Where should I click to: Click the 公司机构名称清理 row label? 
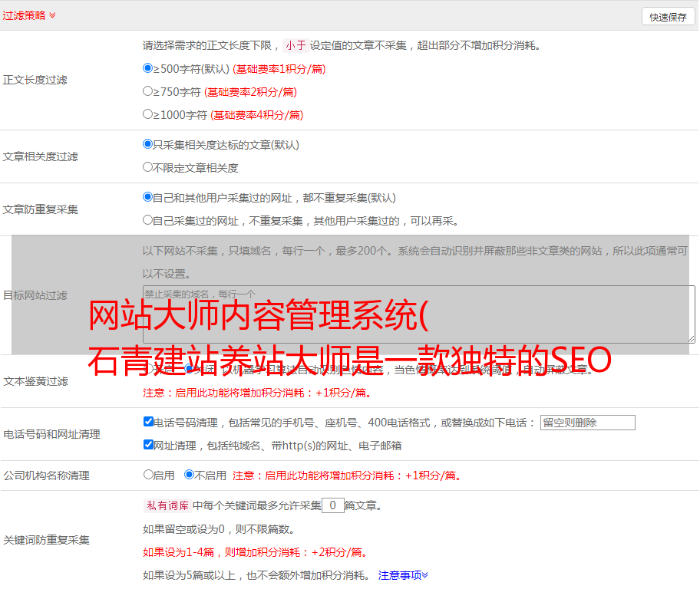[x=46, y=475]
